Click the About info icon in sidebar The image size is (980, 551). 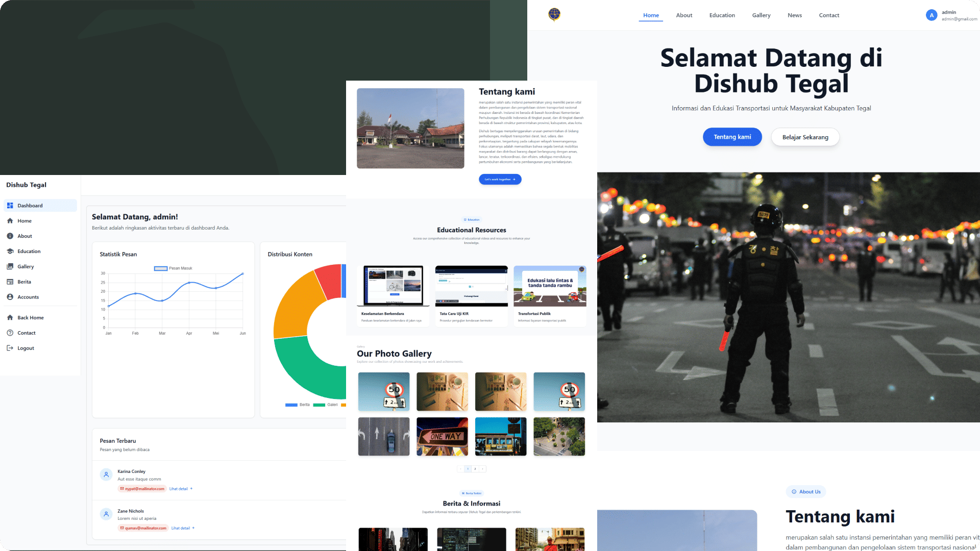(10, 236)
